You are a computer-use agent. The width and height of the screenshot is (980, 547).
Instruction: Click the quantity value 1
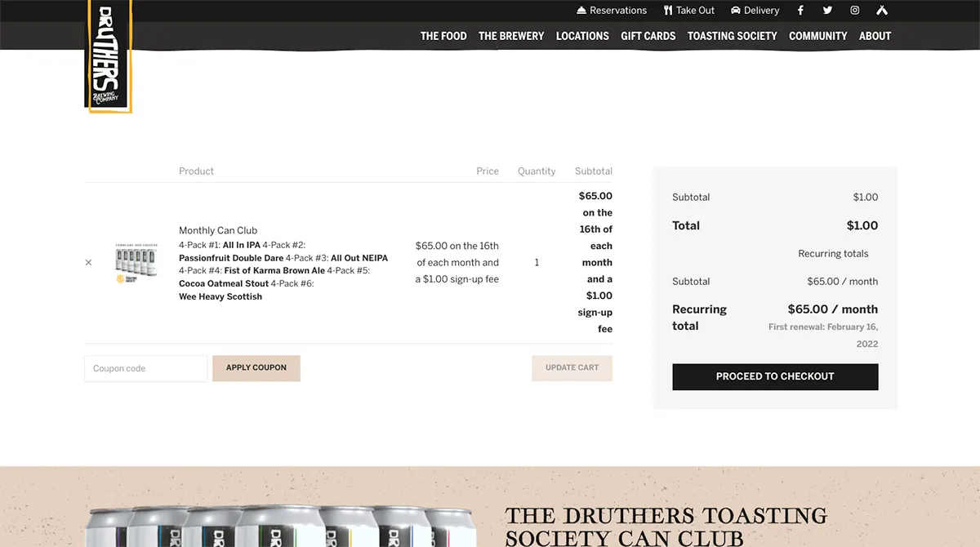[537, 263]
